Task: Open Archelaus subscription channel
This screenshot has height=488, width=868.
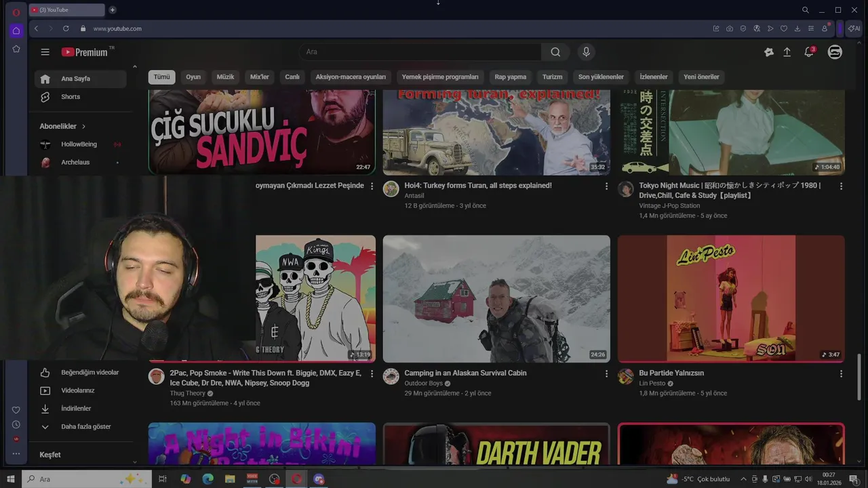Action: 81,163
